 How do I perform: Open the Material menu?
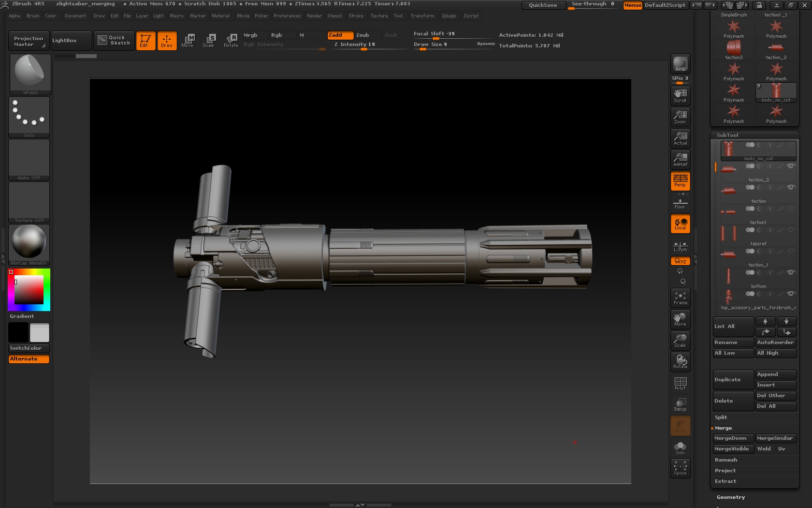[x=220, y=16]
